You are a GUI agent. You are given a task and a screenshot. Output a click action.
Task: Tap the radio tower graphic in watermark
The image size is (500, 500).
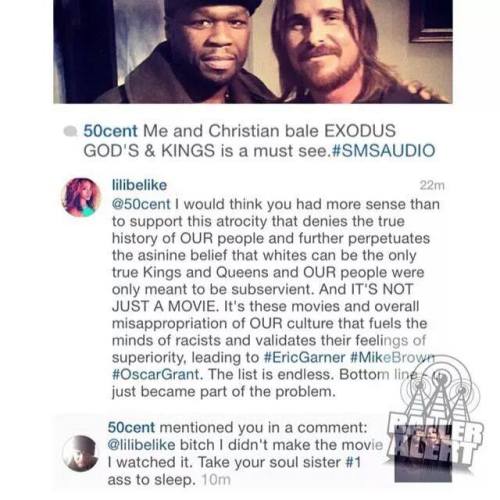pyautogui.click(x=440, y=388)
